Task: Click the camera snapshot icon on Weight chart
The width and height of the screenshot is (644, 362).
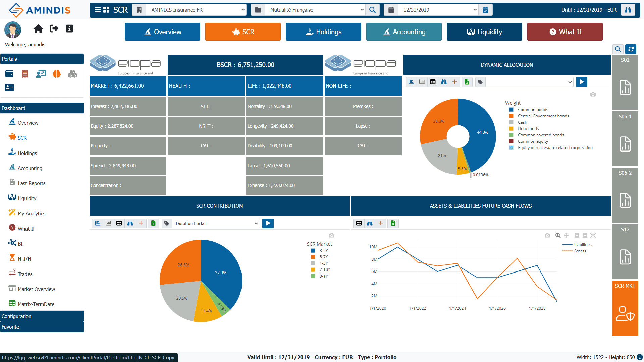Action: [593, 95]
